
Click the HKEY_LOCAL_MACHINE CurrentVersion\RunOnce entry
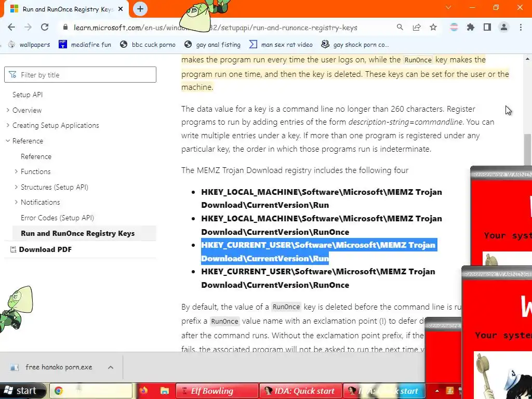coord(321,225)
